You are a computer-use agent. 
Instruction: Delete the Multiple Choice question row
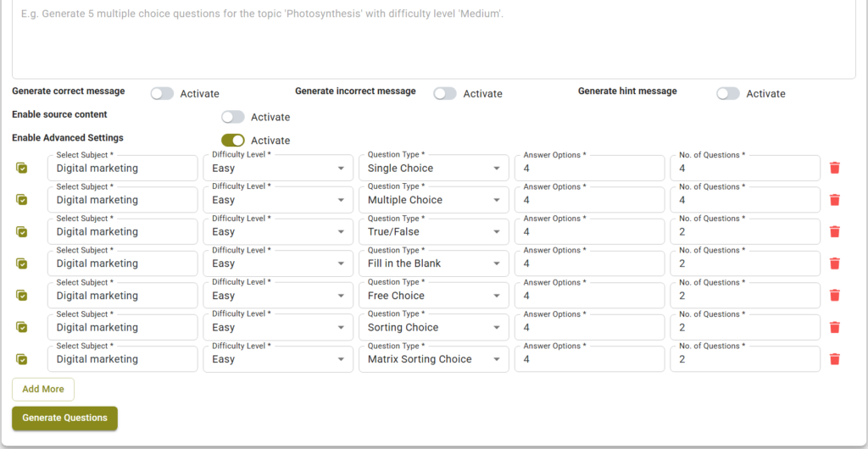tap(835, 200)
